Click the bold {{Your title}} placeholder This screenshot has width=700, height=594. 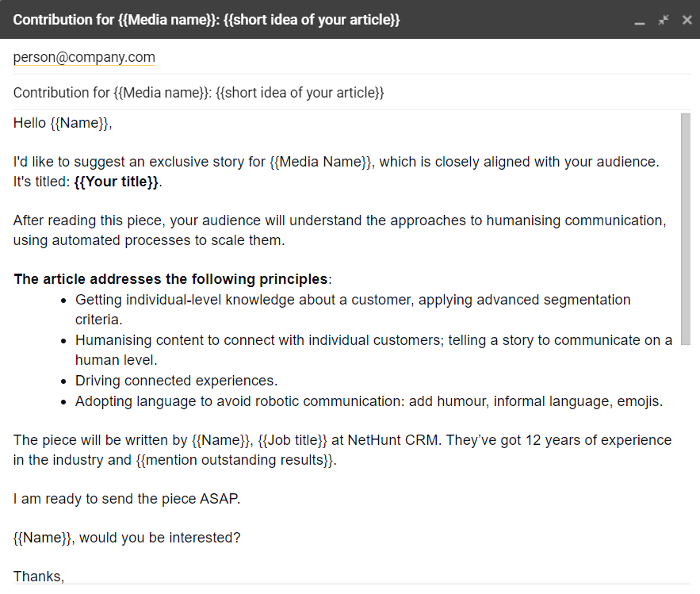coord(117,182)
